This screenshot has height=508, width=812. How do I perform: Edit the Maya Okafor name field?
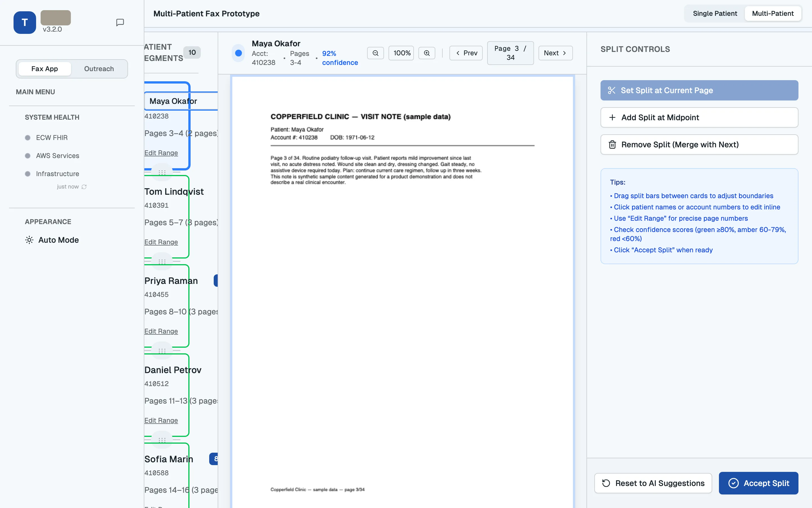click(181, 101)
